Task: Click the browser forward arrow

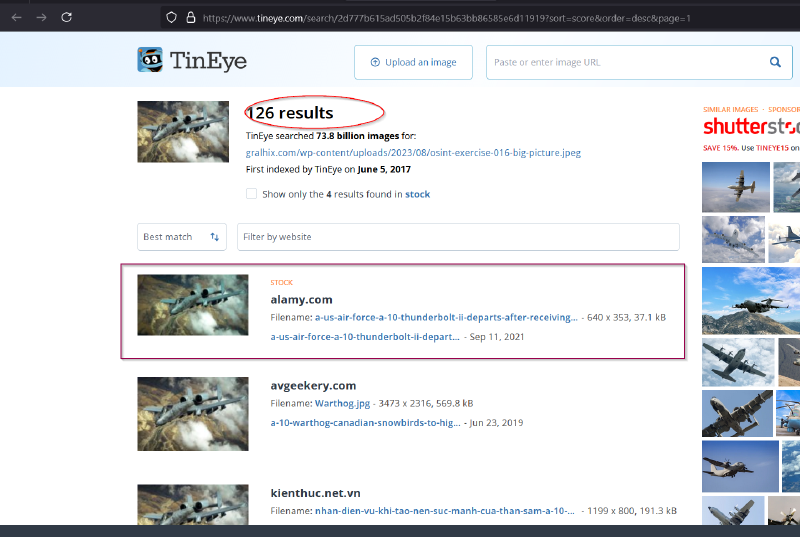Action: point(41,17)
